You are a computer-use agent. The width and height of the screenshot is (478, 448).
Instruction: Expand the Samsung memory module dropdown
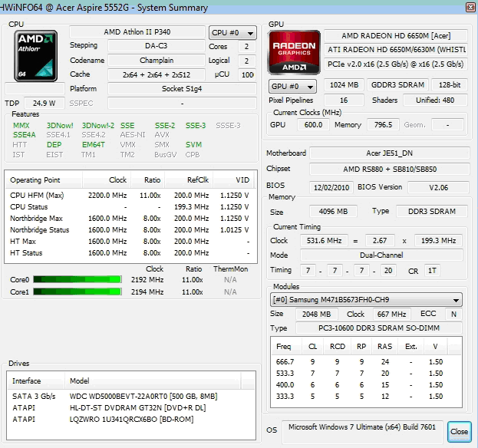point(367,300)
